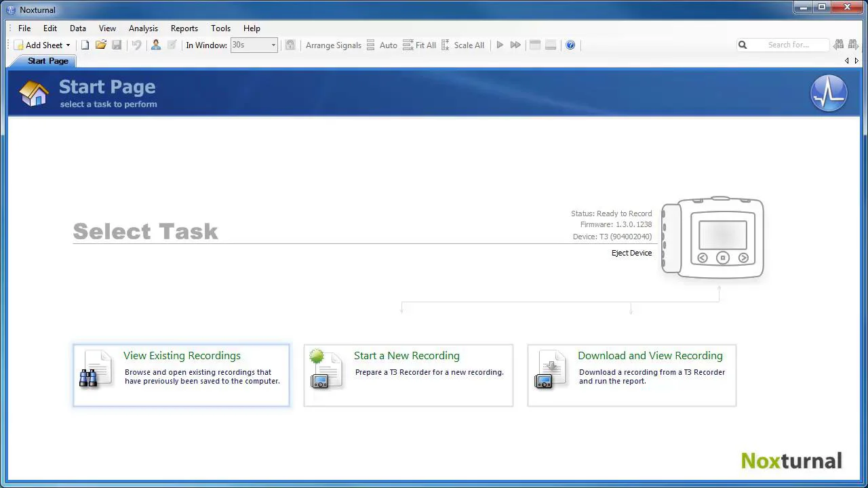Click the bottom pane layout icon
Viewport: 868px width, 488px height.
(551, 45)
